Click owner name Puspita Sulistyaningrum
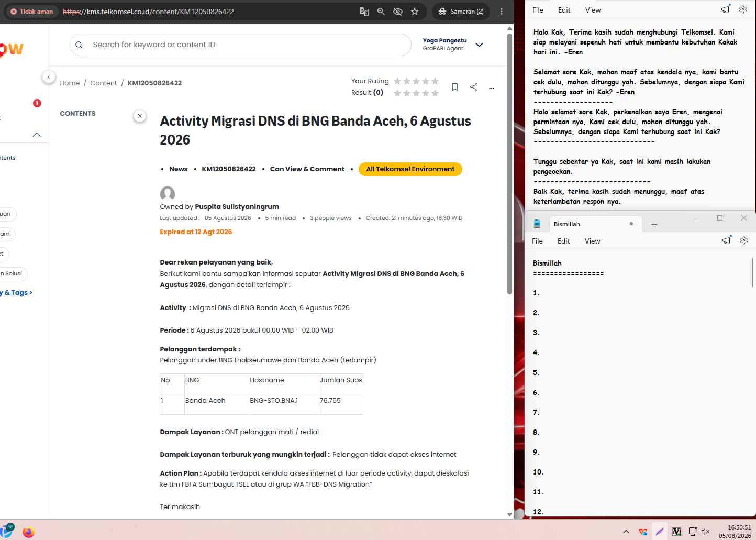756x540 pixels. coord(237,207)
